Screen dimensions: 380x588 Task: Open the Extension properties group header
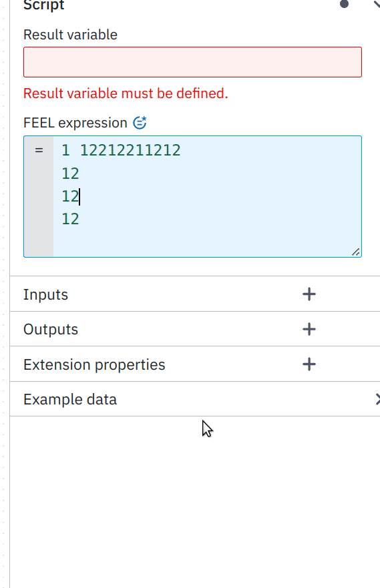(195, 364)
